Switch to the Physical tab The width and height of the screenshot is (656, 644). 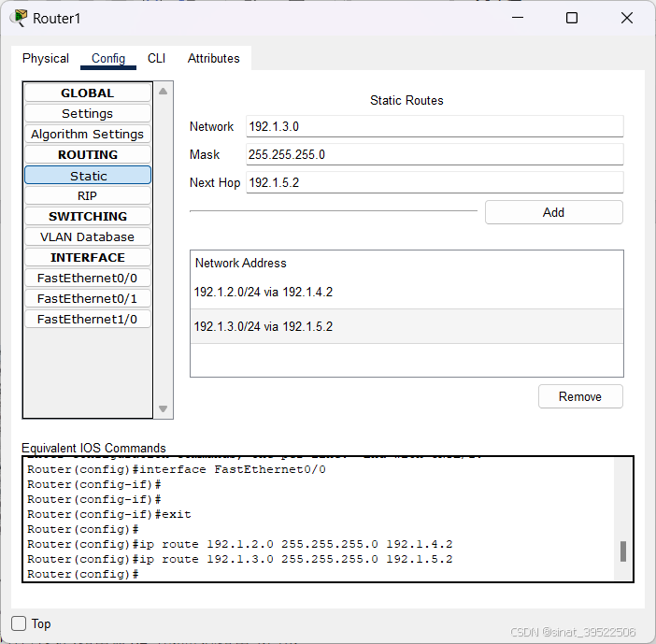tap(46, 58)
